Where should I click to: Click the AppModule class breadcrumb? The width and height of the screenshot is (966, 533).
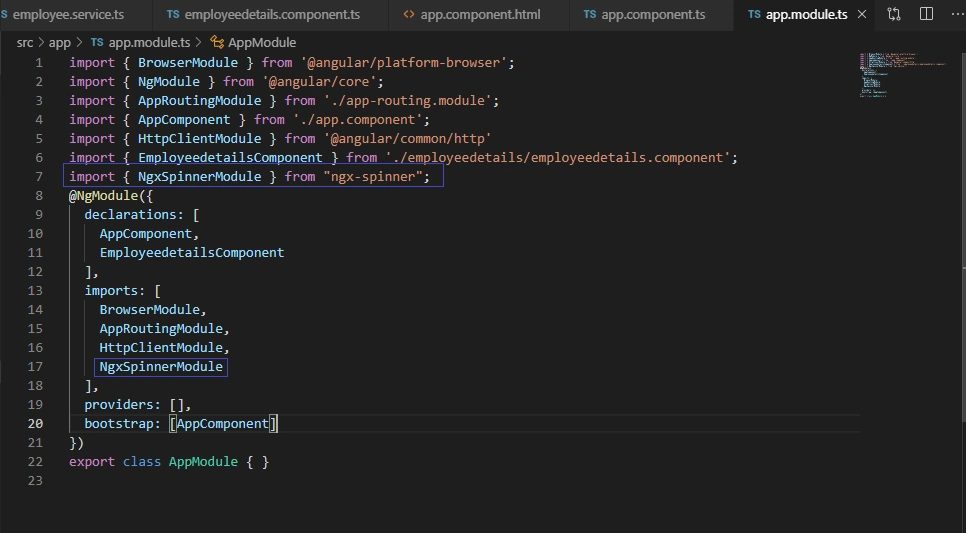[x=262, y=43]
